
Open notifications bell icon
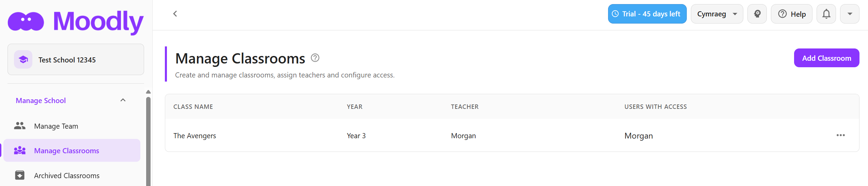(x=826, y=14)
